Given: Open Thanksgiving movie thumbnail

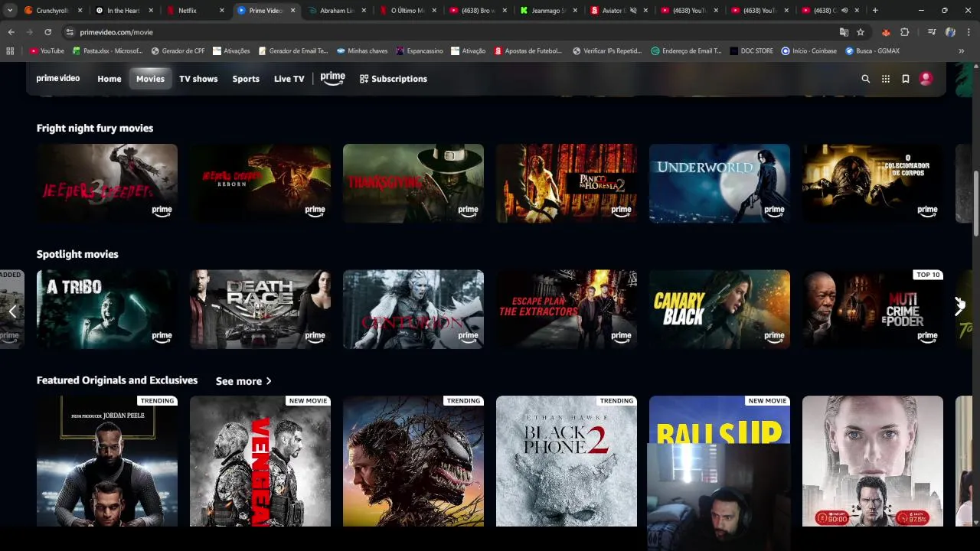Looking at the screenshot, I should (x=413, y=184).
